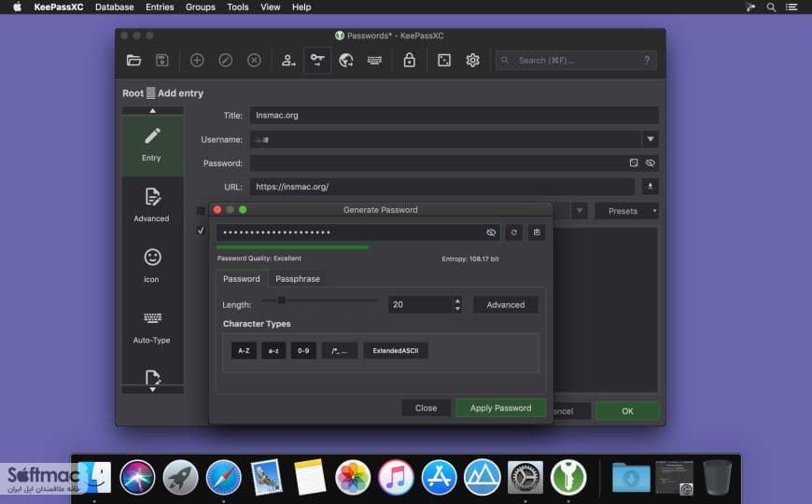
Task: Click the URL input field
Action: pyautogui.click(x=442, y=187)
